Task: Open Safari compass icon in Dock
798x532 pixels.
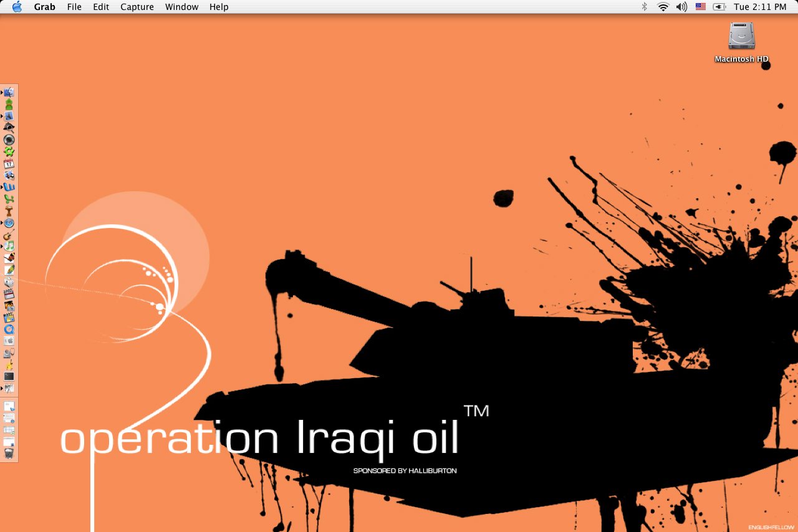Action: coord(9,222)
